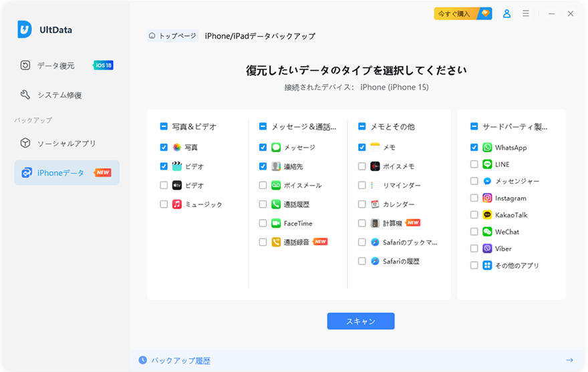
Task: Uncheck the メッセージ checkbox
Action: pyautogui.click(x=263, y=148)
